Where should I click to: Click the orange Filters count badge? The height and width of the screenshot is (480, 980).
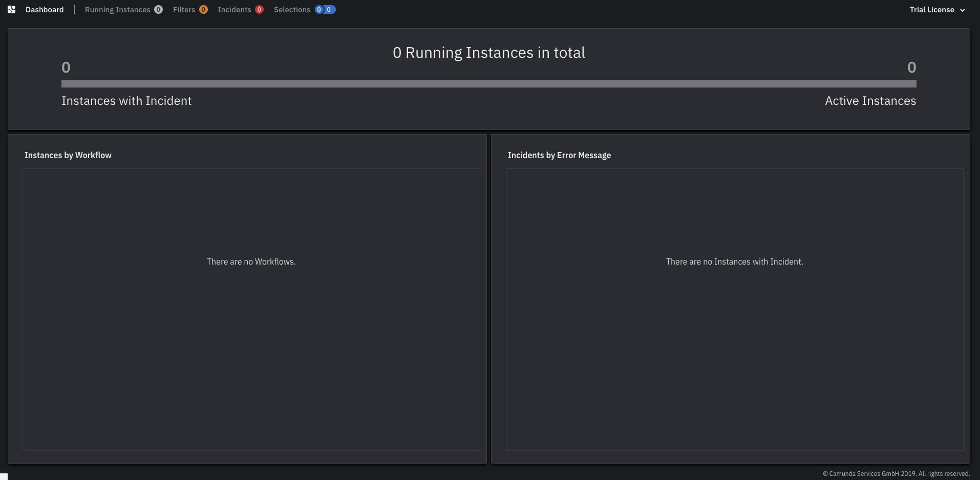click(x=203, y=10)
